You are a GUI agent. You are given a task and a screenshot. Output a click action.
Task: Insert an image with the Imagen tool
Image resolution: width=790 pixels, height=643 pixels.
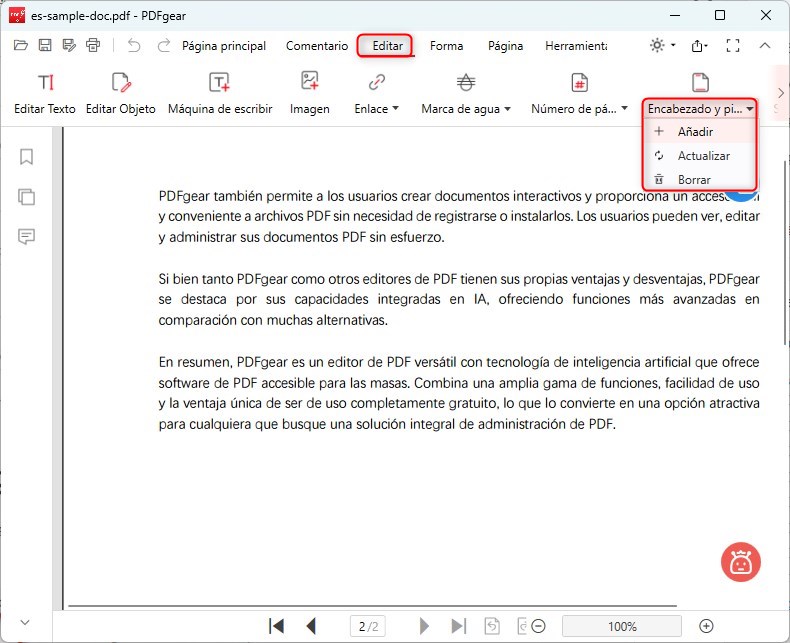point(310,94)
